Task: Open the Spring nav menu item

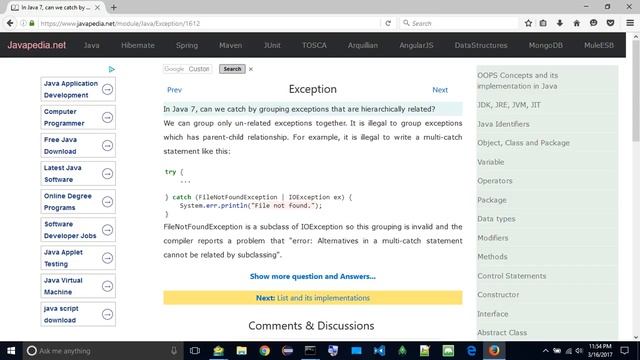Action: click(187, 45)
